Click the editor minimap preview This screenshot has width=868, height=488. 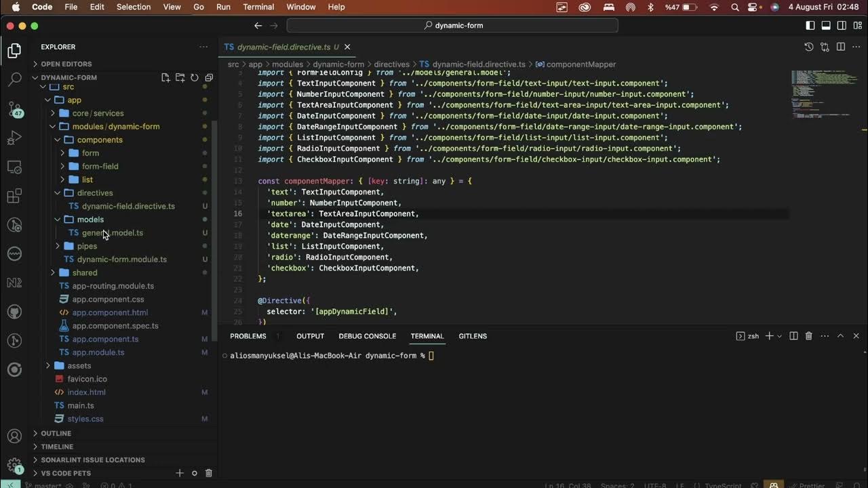point(826,95)
